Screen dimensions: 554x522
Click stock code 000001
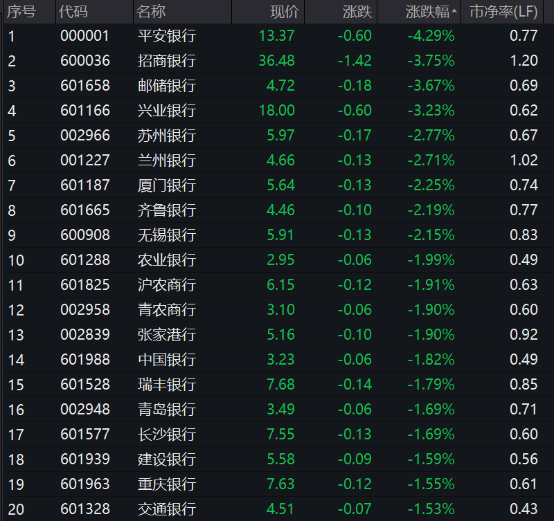pos(85,36)
